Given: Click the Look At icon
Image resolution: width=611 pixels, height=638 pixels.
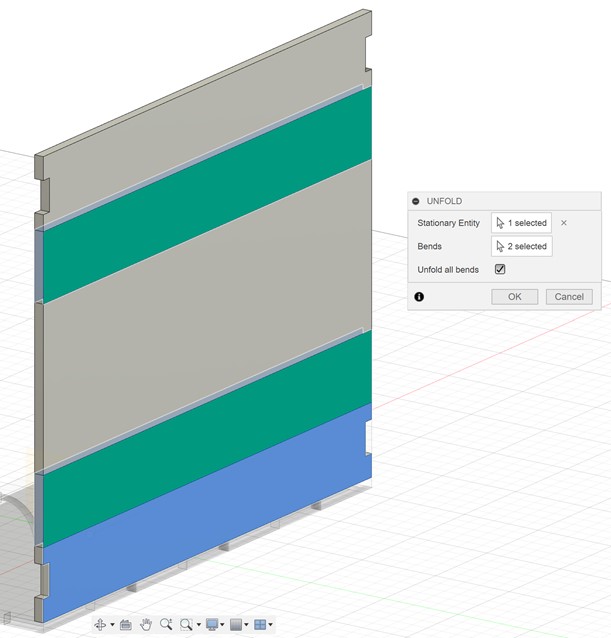Looking at the screenshot, I should pos(126,625).
